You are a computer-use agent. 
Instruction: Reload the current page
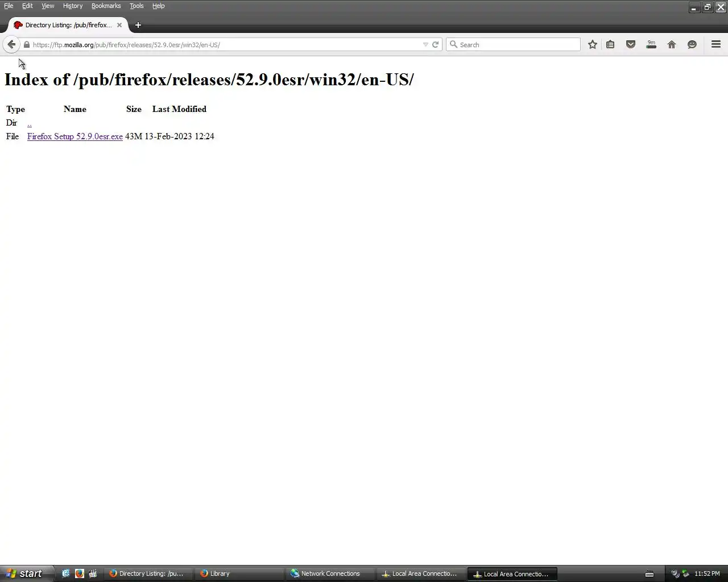tap(436, 44)
